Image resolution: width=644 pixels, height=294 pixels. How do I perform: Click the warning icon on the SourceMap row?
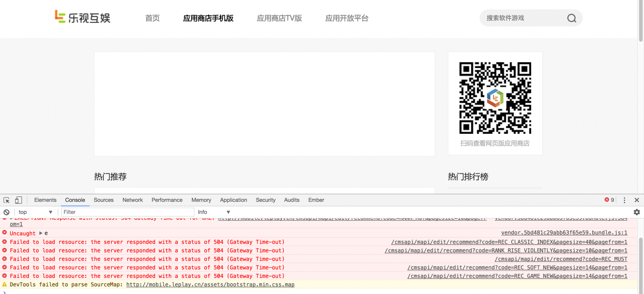click(4, 284)
